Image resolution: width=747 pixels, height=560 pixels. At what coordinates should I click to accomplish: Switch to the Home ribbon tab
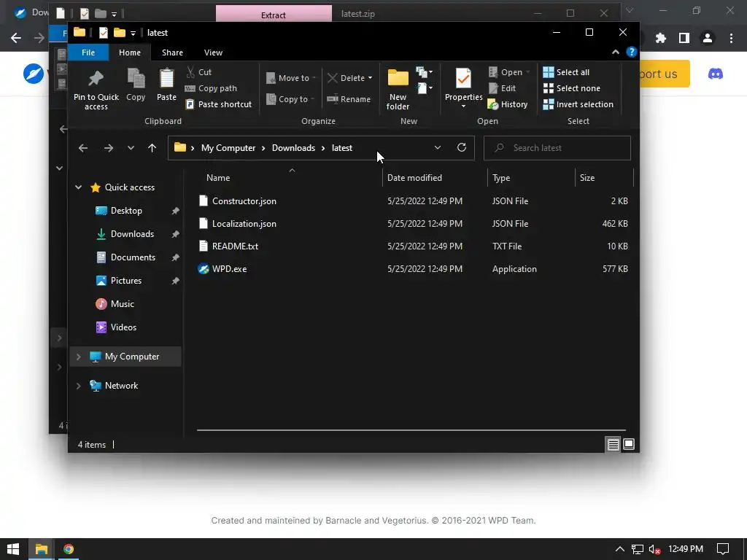click(x=130, y=52)
